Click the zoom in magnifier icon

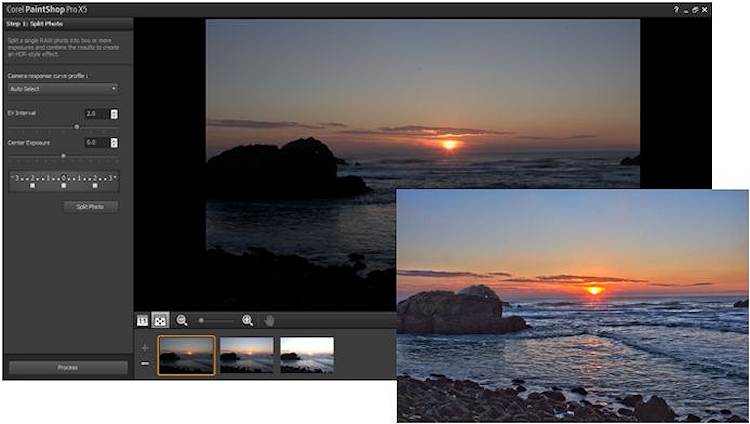[x=247, y=321]
